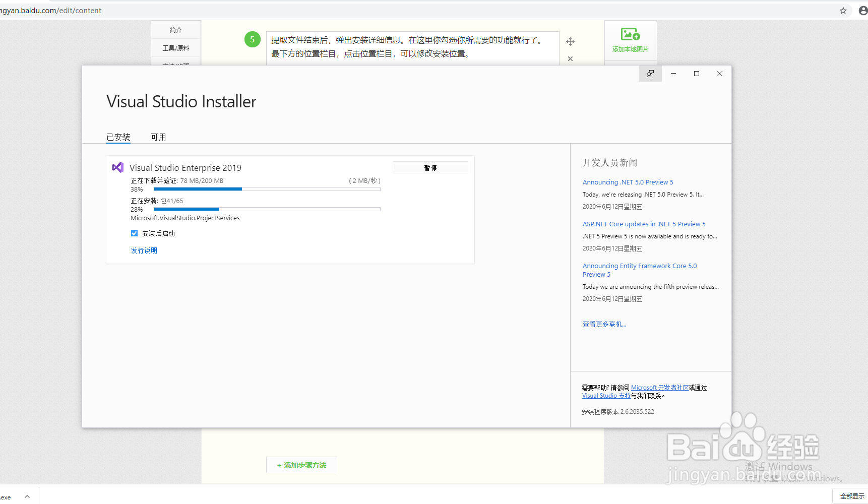Click the feedback icon in installer title bar

pyautogui.click(x=650, y=74)
